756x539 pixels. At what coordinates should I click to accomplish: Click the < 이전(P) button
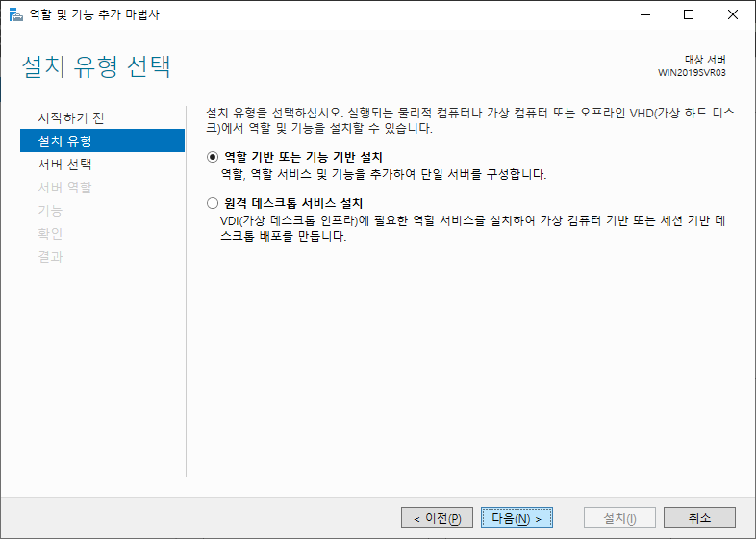pyautogui.click(x=437, y=518)
